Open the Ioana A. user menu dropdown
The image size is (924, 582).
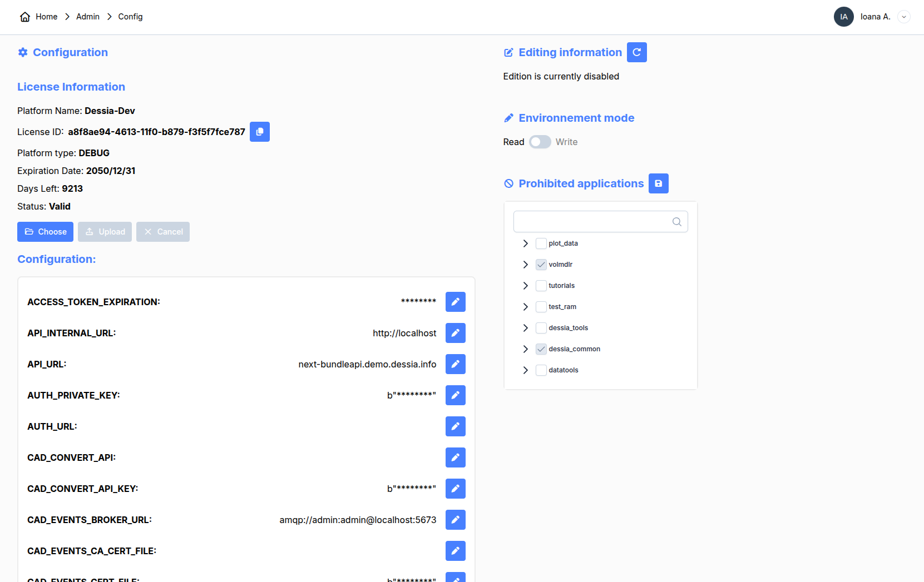point(904,17)
